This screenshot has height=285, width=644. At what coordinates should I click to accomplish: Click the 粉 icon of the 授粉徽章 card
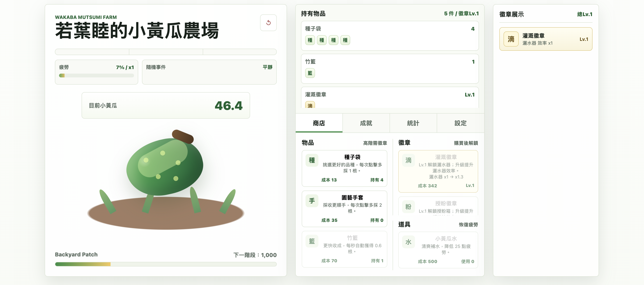tap(408, 207)
